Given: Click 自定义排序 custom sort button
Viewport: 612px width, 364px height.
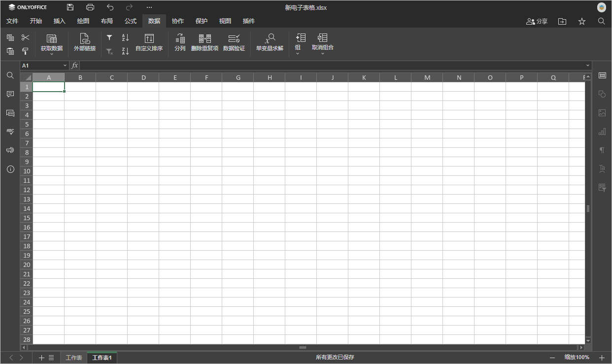Looking at the screenshot, I should (149, 42).
